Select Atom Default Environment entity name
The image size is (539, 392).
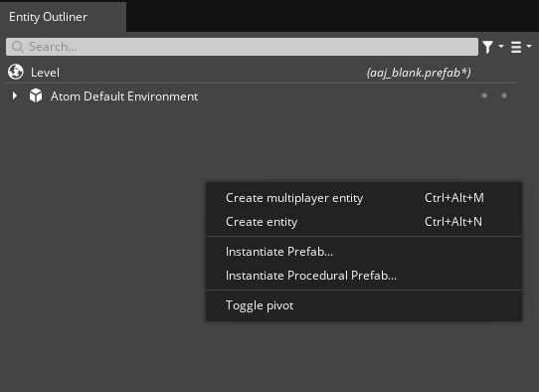point(124,97)
